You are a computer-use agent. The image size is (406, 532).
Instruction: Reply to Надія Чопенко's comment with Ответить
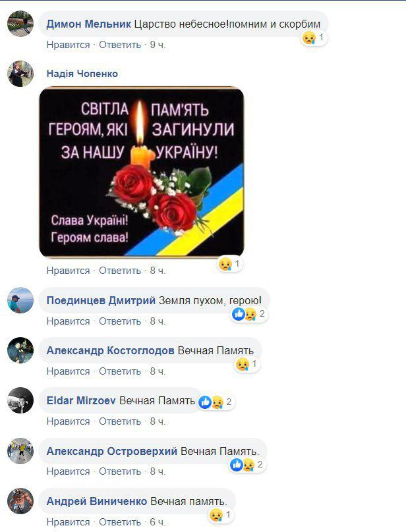(x=120, y=271)
